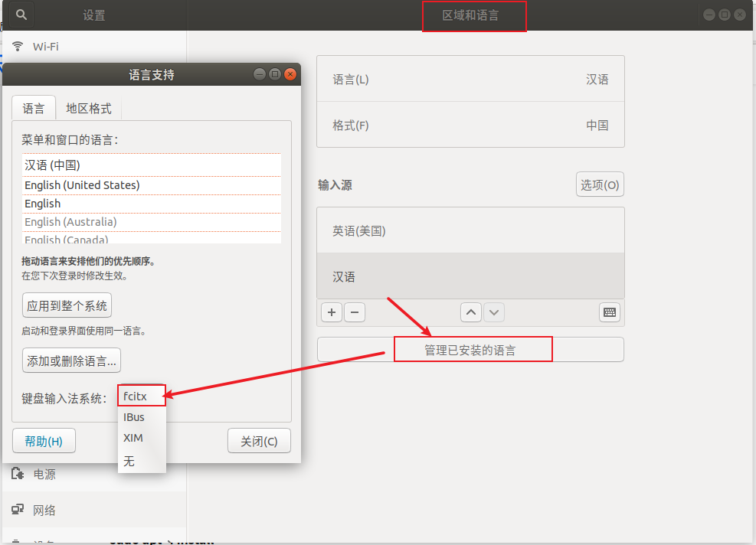Remove input source with minus button
This screenshot has width=756, height=545.
pos(355,312)
